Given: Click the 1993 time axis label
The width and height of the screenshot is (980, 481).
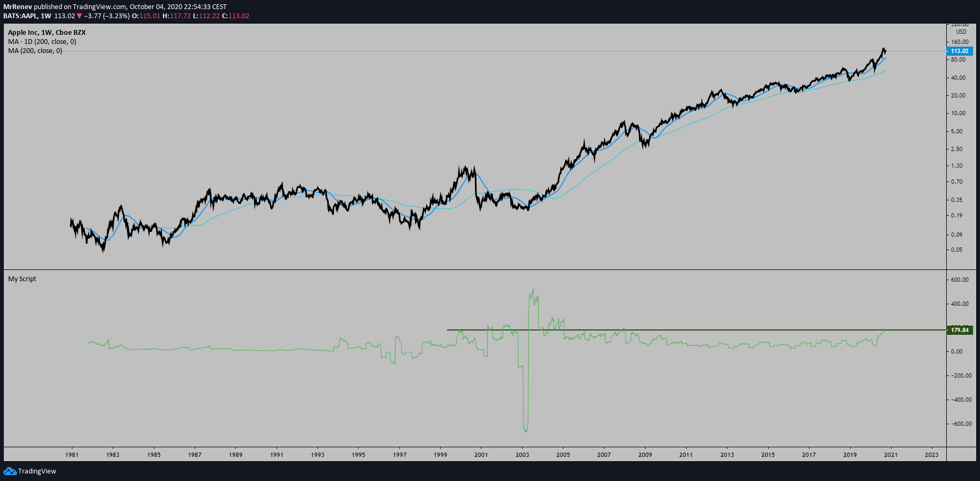Looking at the screenshot, I should click(x=317, y=455).
